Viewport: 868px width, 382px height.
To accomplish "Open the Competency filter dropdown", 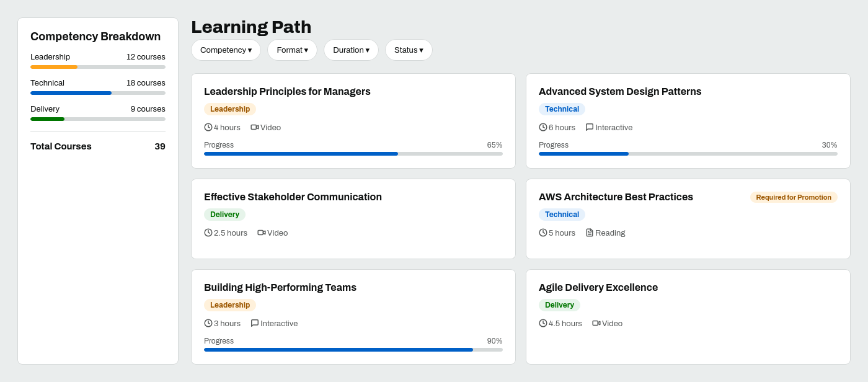I will tap(226, 50).
